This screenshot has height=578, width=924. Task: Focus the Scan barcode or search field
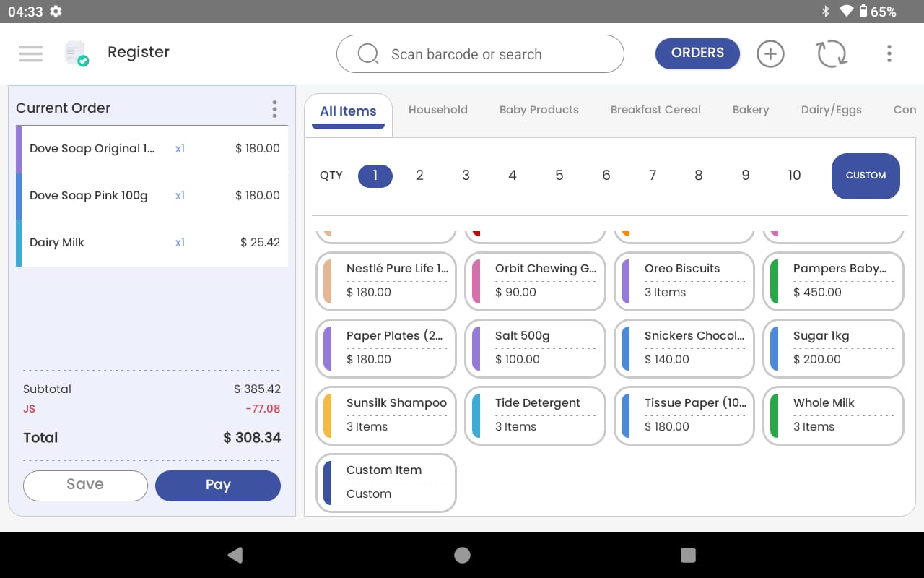[x=480, y=54]
